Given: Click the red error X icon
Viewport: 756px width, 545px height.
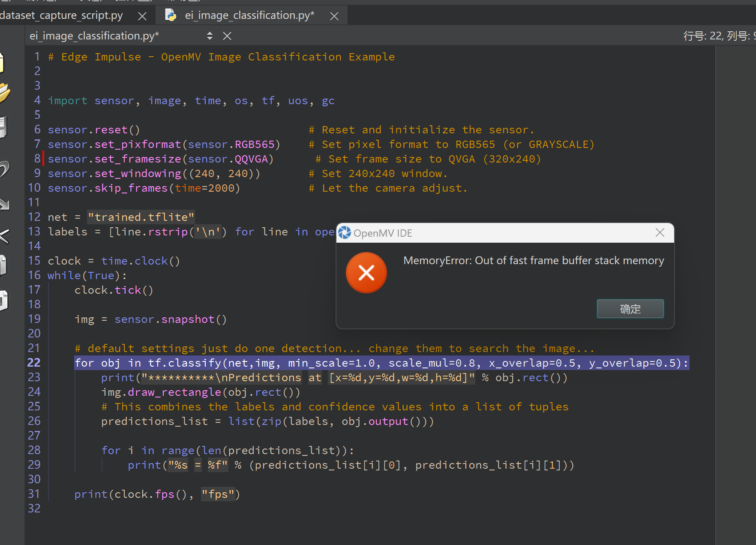Looking at the screenshot, I should pyautogui.click(x=366, y=273).
